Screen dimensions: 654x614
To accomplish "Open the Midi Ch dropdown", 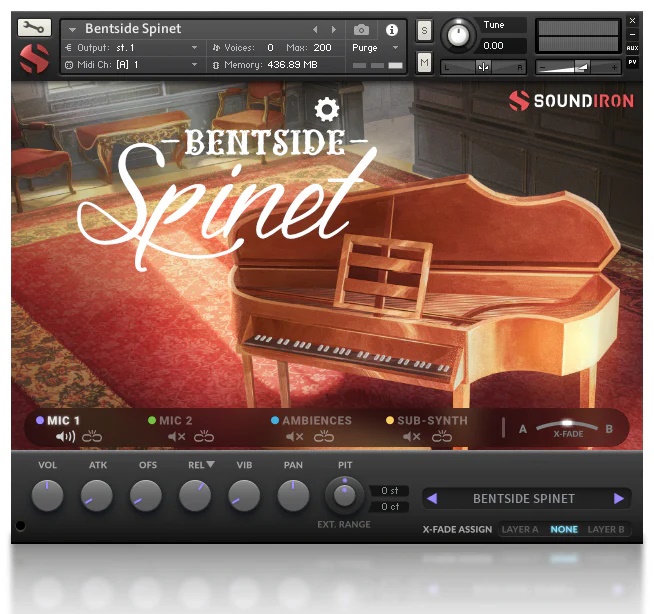I will [x=133, y=65].
